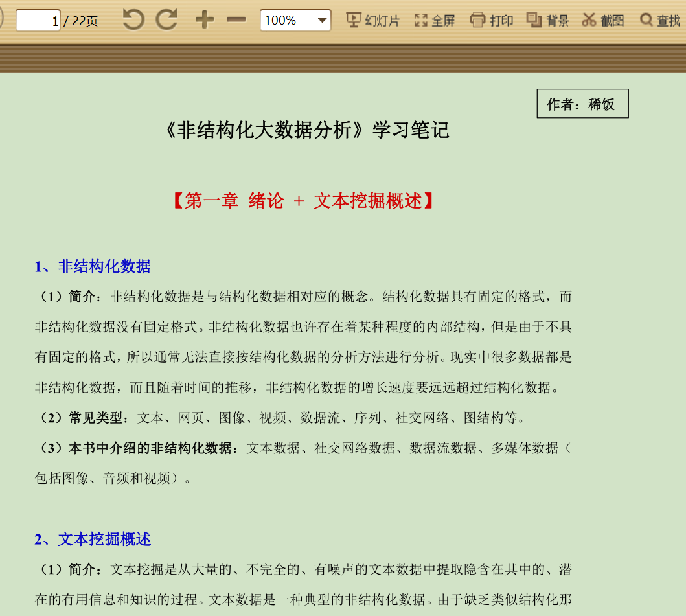Click the blue heading '1、非结构化数据'

[x=93, y=266]
